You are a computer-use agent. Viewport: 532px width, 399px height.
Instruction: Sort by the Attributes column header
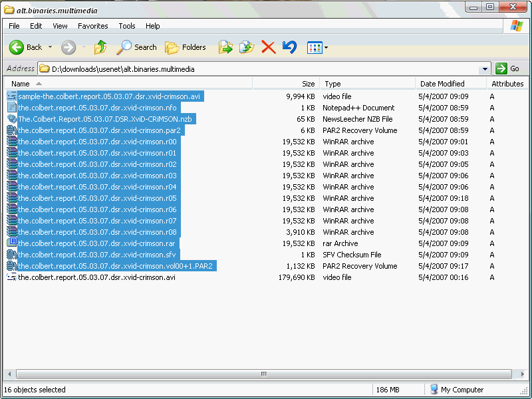pyautogui.click(x=507, y=84)
